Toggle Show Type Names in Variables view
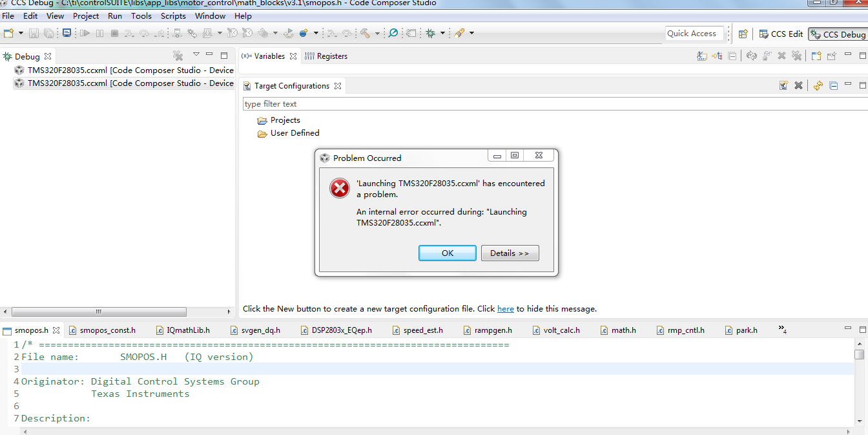Image resolution: width=868 pixels, height=435 pixels. pos(702,56)
